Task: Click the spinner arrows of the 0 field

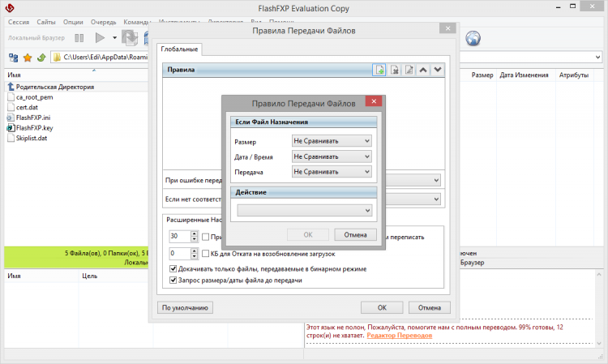Action: (x=195, y=254)
